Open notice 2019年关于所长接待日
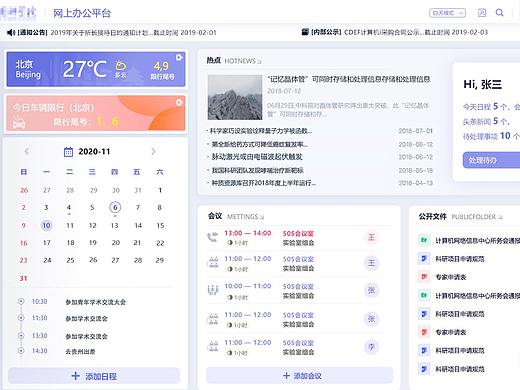 tap(134, 33)
